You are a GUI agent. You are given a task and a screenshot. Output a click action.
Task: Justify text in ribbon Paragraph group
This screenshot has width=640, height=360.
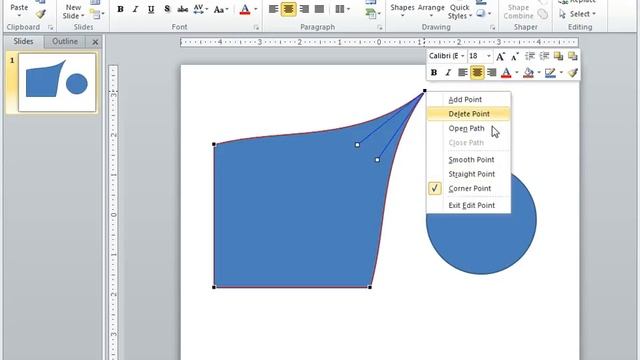[320, 9]
